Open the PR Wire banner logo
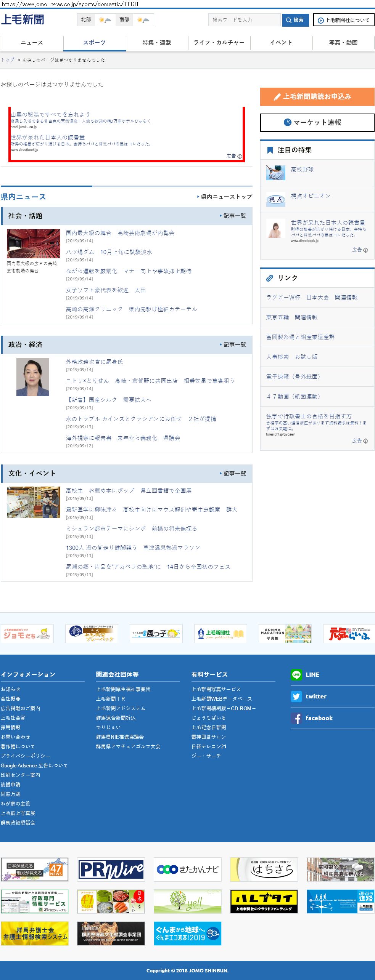The width and height of the screenshot is (375, 980). pos(111,870)
